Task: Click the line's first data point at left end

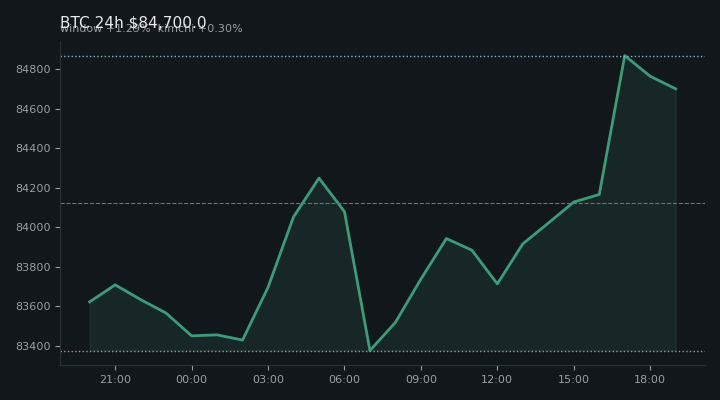Action: (90, 302)
